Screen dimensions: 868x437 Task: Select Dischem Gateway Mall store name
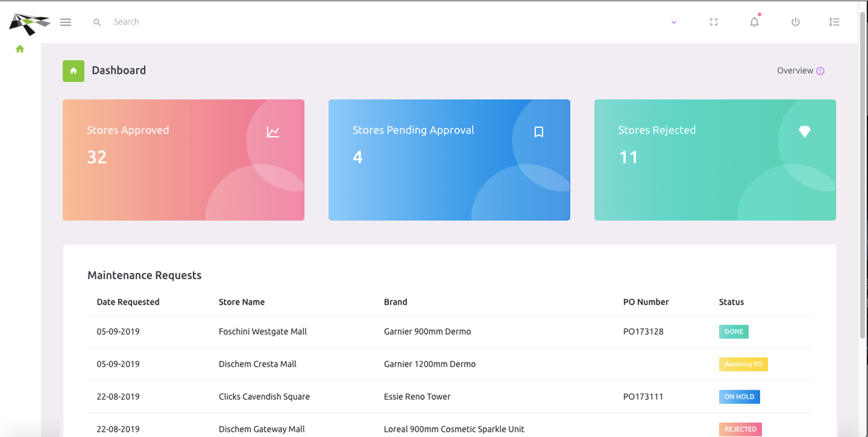click(x=262, y=429)
